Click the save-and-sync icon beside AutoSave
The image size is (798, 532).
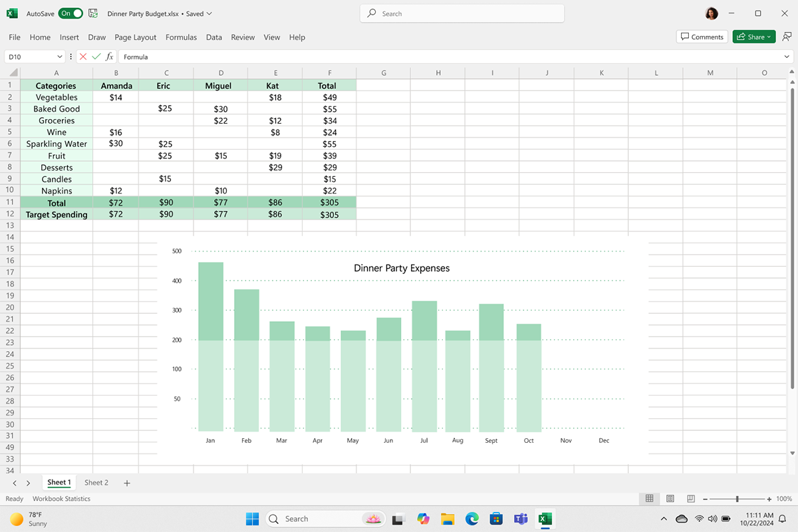(93, 13)
